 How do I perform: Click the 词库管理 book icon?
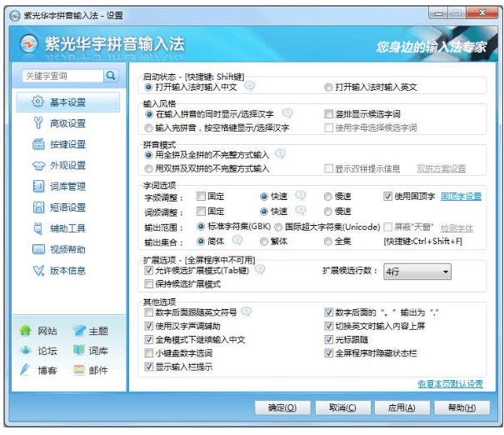pos(38,186)
